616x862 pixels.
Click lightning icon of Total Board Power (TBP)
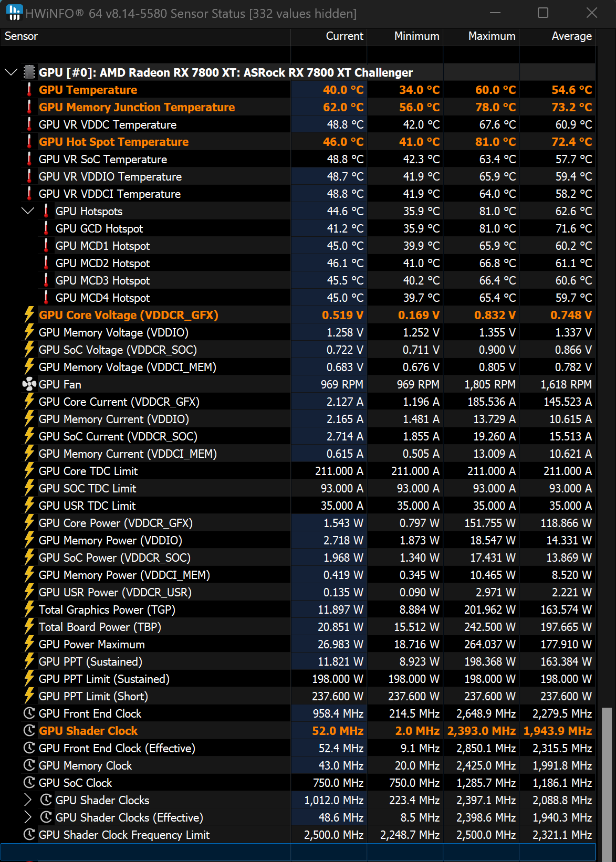(29, 626)
